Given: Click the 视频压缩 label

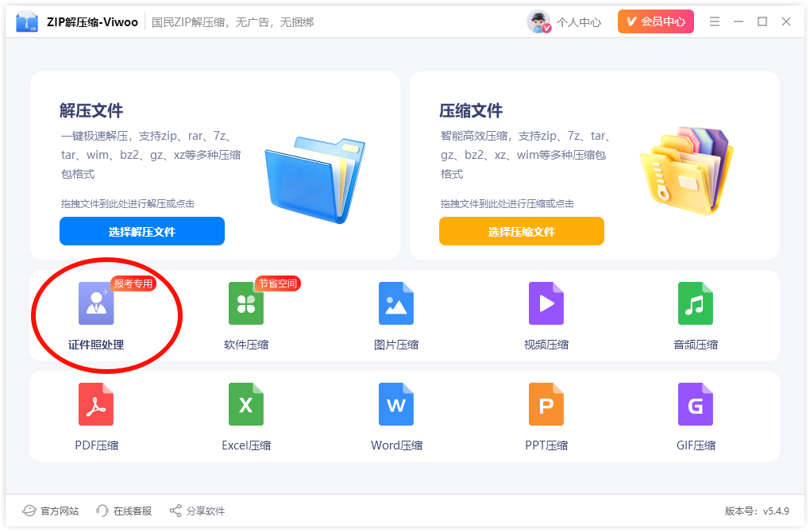Looking at the screenshot, I should [x=546, y=345].
